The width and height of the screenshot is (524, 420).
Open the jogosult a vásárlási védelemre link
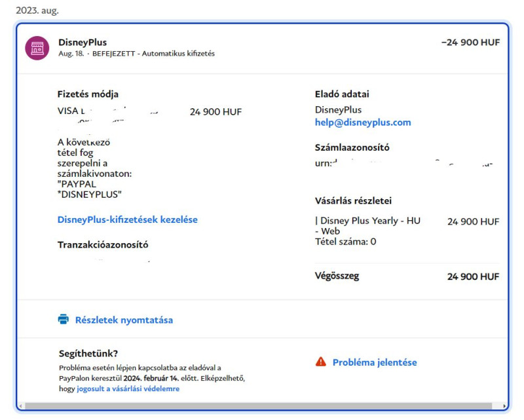pos(128,389)
